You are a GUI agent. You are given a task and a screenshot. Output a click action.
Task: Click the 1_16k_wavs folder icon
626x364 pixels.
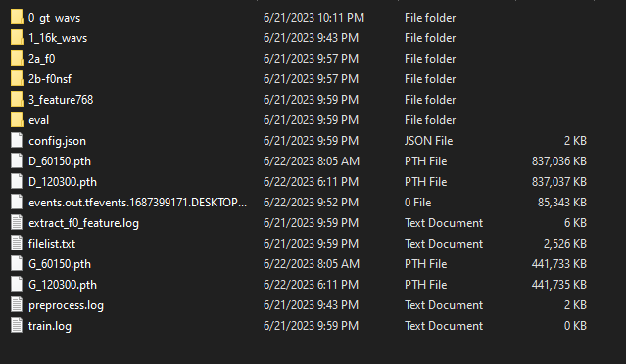pyautogui.click(x=17, y=38)
